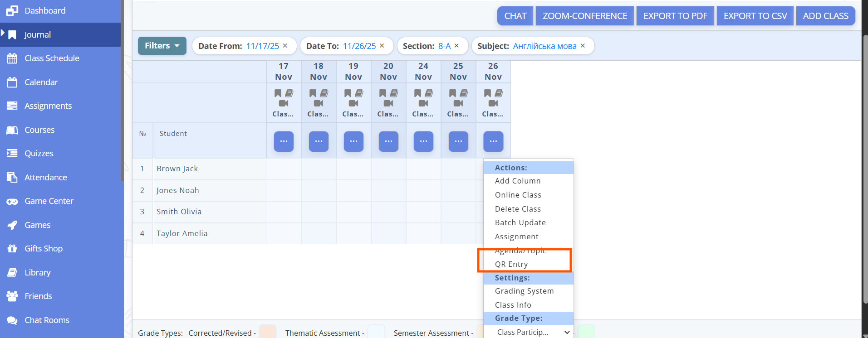Screen dimensions: 868x338
Task: Remove the Date From filter chip
Action: tap(285, 46)
